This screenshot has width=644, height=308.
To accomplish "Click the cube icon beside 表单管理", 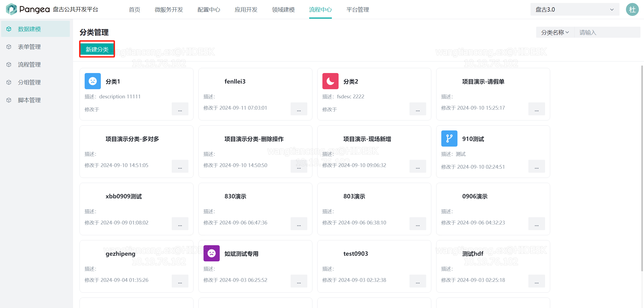I will [x=9, y=47].
